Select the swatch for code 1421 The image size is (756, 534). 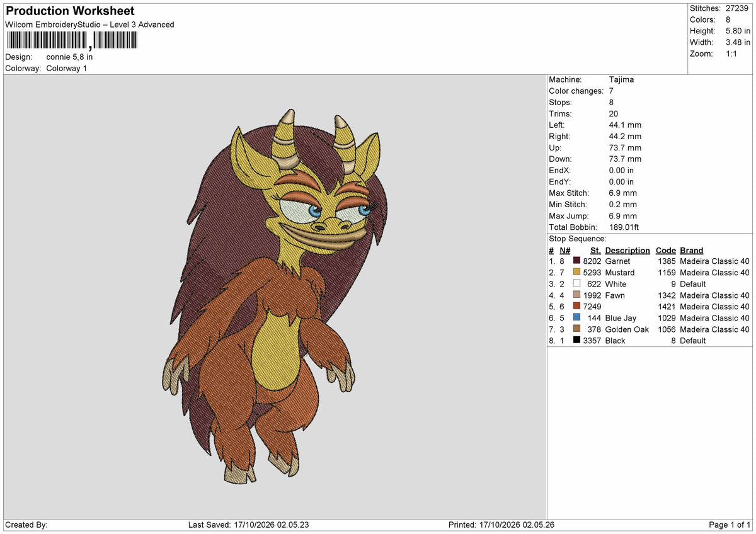[x=576, y=306]
